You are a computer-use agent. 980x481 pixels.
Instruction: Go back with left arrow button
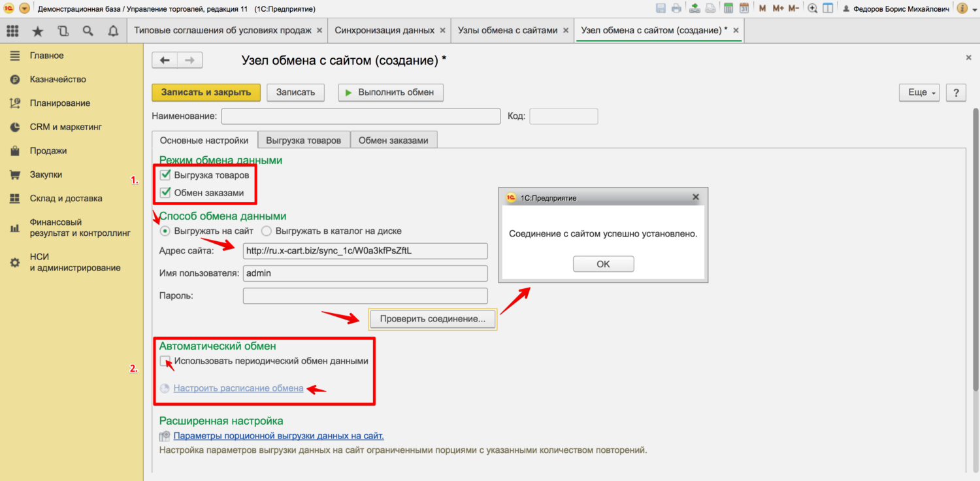click(165, 60)
